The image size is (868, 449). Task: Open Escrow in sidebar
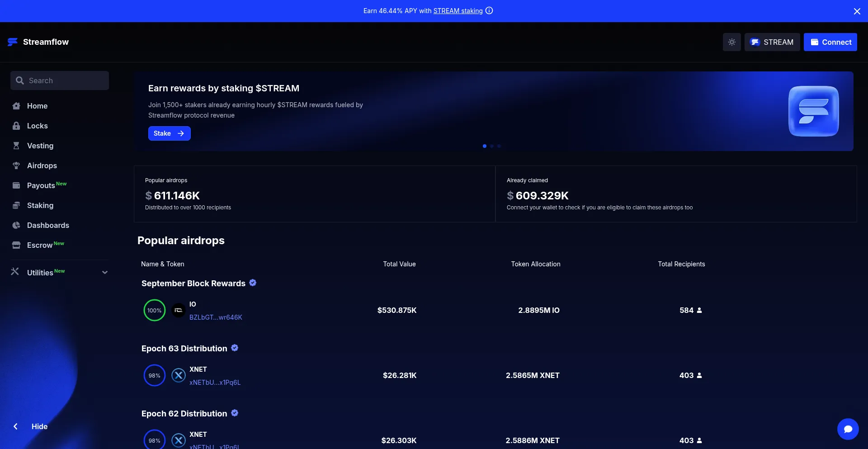tap(40, 245)
